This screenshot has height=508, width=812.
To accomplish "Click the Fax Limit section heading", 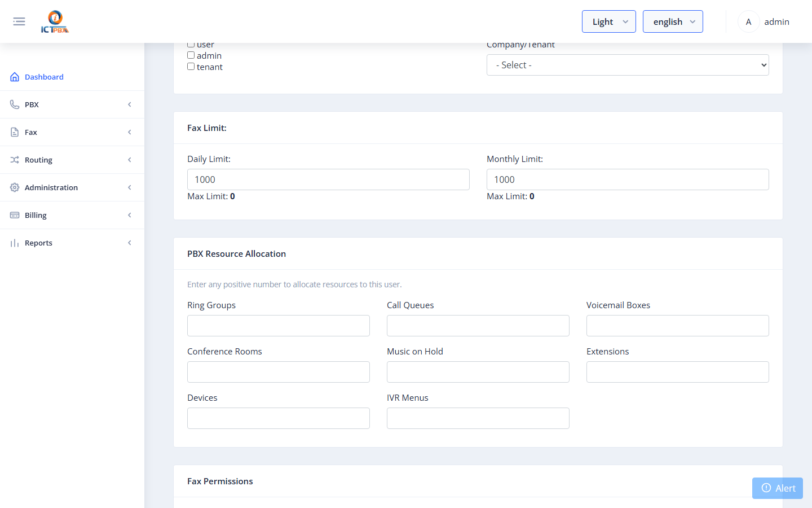I will point(207,128).
